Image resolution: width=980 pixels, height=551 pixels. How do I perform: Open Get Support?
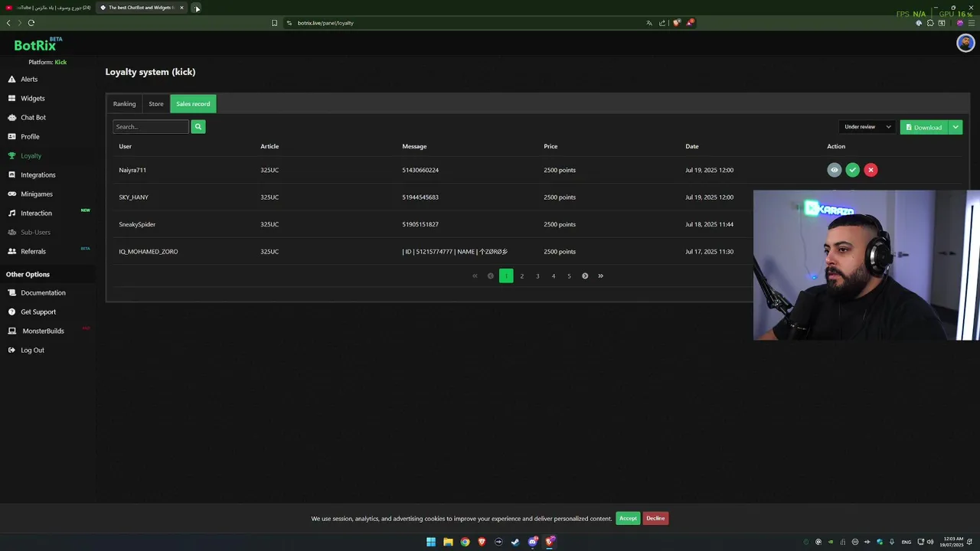tap(38, 311)
